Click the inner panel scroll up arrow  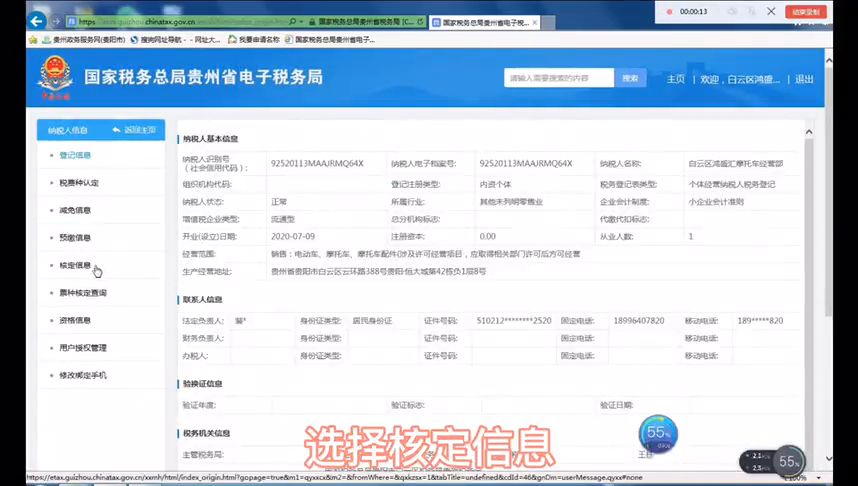pyautogui.click(x=809, y=132)
